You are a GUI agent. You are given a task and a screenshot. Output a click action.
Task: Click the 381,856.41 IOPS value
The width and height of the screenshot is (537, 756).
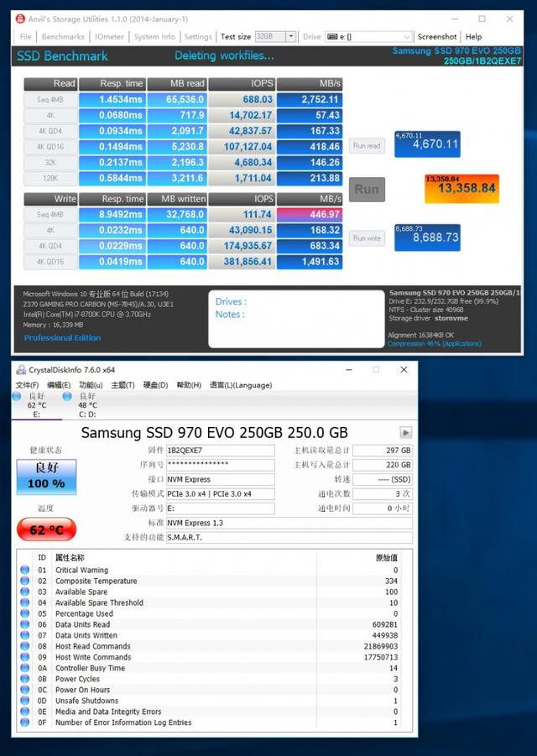click(x=242, y=262)
